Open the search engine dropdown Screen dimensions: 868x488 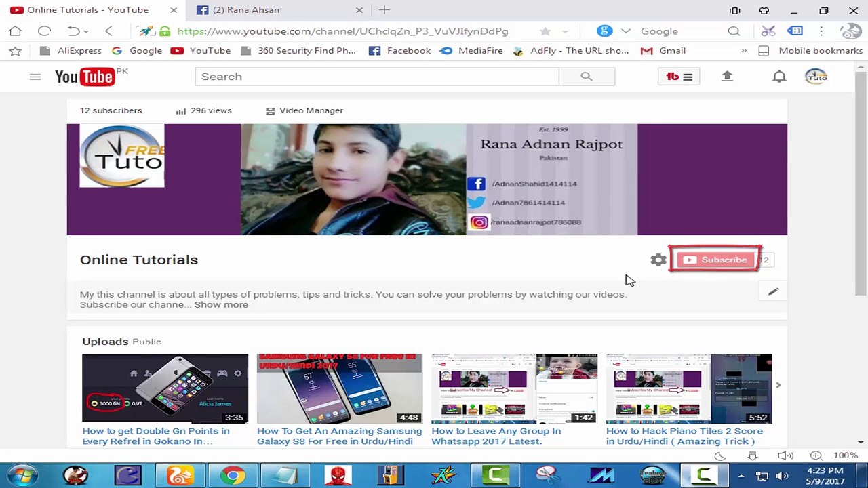tap(626, 31)
